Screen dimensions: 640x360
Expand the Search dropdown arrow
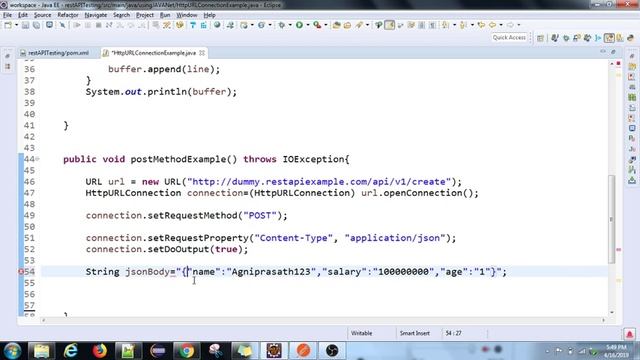pyautogui.click(x=367, y=25)
